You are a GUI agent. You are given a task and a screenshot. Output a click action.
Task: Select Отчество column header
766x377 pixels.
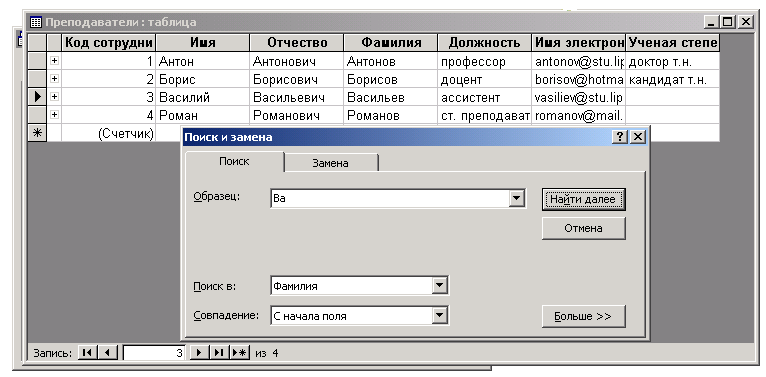(297, 42)
